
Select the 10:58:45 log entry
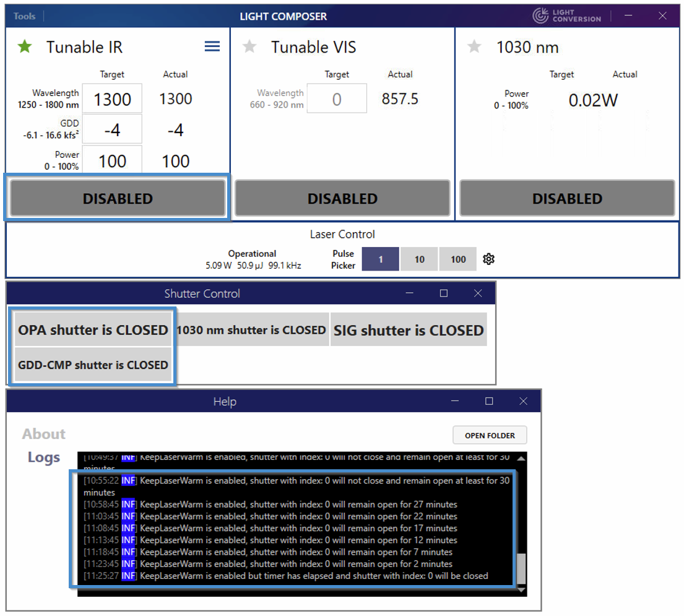tap(271, 505)
